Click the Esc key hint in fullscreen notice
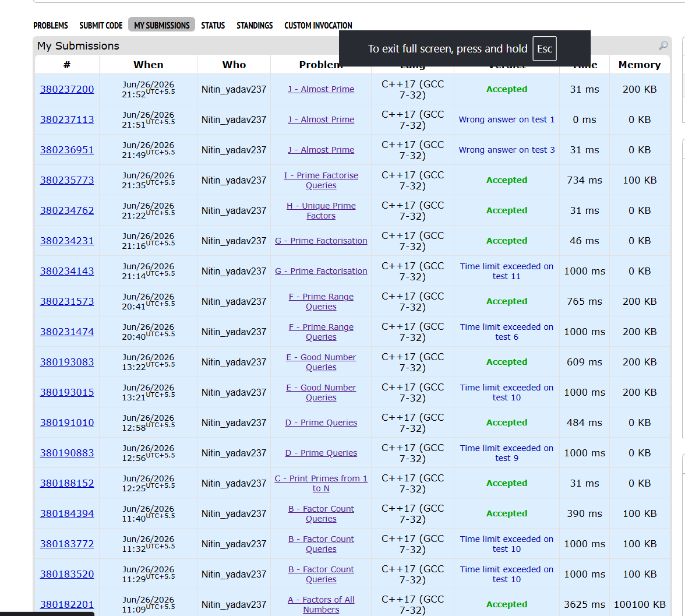Viewport: 685px width, 616px height. pyautogui.click(x=545, y=48)
